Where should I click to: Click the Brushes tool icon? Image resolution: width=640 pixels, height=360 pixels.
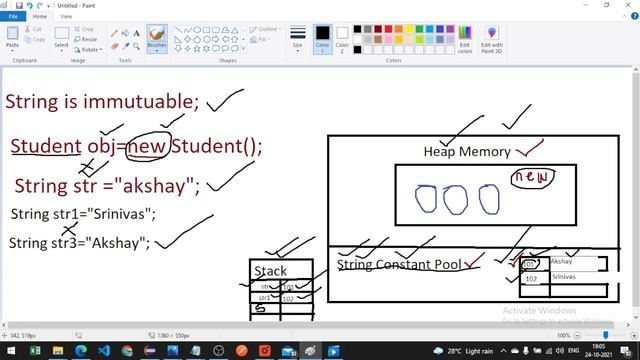click(157, 33)
